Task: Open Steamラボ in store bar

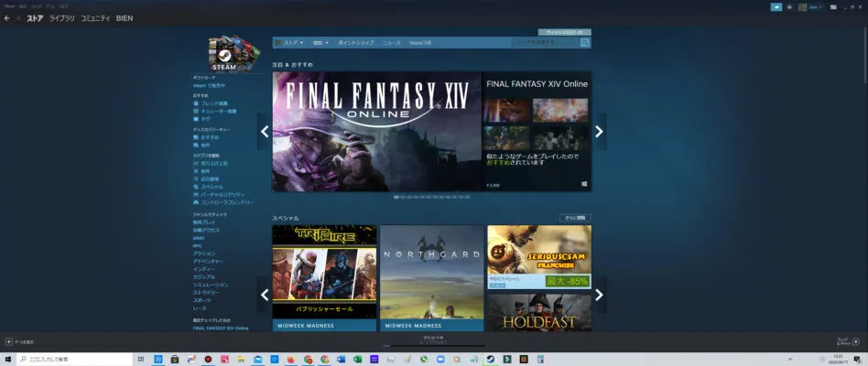Action: click(420, 43)
